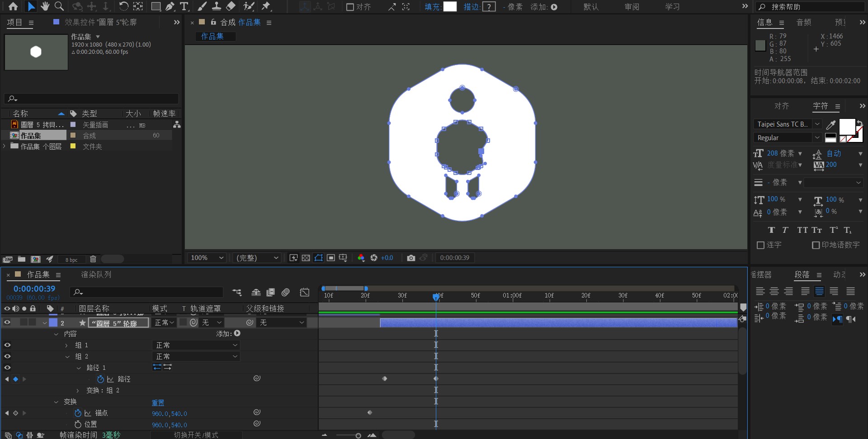Select the Zoom magnifier tool
Image resolution: width=868 pixels, height=439 pixels.
coord(59,6)
